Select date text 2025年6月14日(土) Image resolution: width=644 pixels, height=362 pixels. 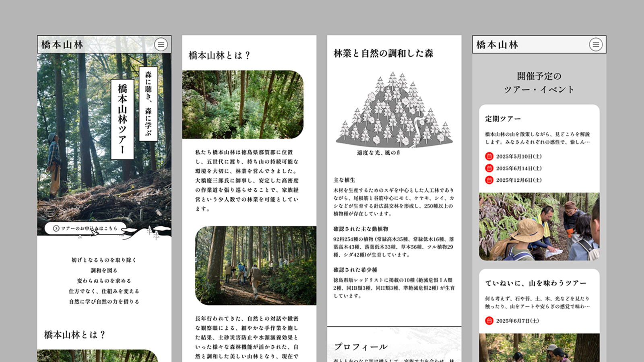[x=519, y=168]
